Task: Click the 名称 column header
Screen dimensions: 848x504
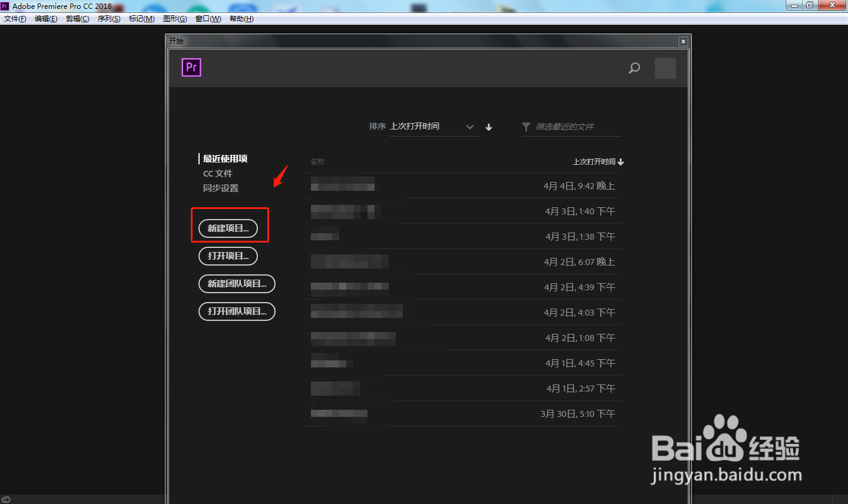Action: tap(317, 162)
